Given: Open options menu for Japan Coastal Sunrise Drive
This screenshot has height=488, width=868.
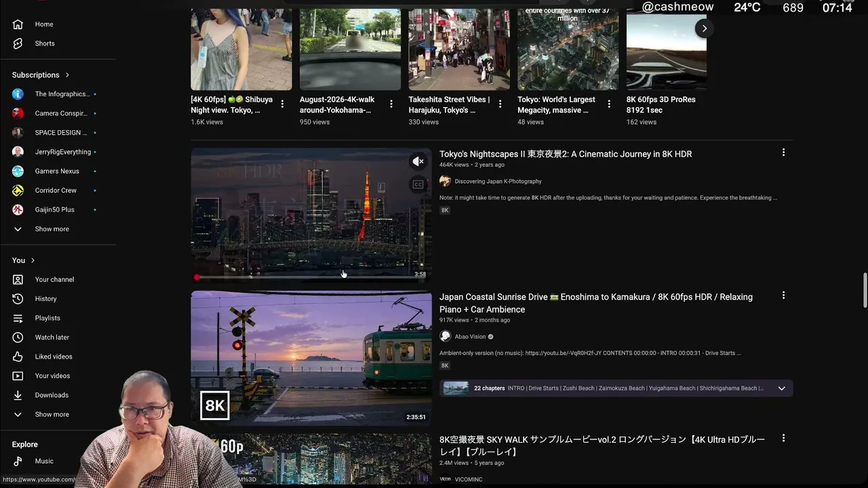Looking at the screenshot, I should click(x=783, y=296).
